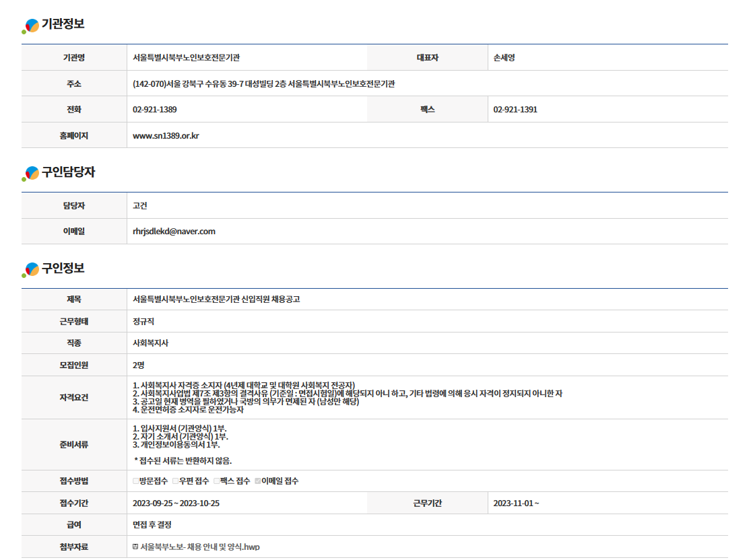Toggle the 이메일 접수 checkbox

tap(257, 481)
